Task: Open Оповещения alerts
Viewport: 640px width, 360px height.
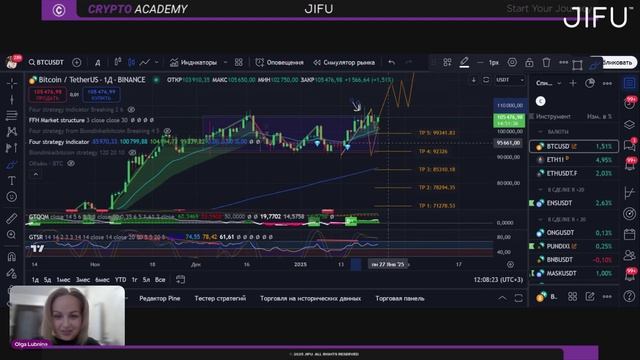Action: [280, 62]
